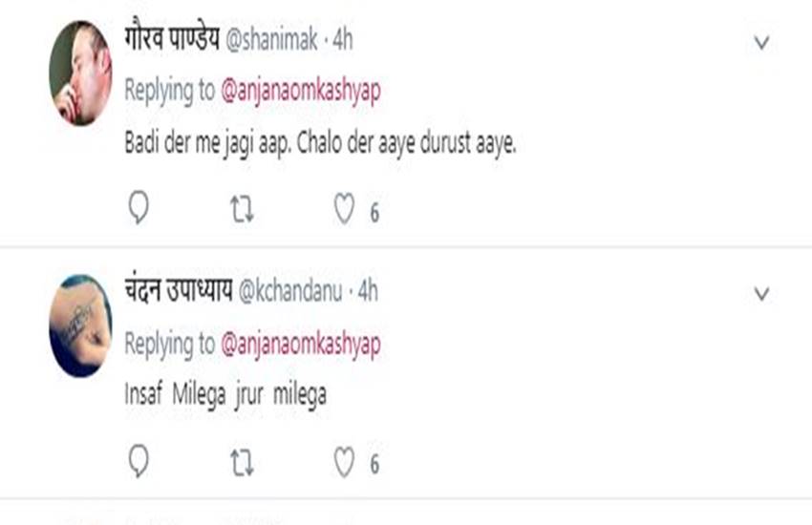Reply to the tweet by @kchandanu

pos(139,462)
